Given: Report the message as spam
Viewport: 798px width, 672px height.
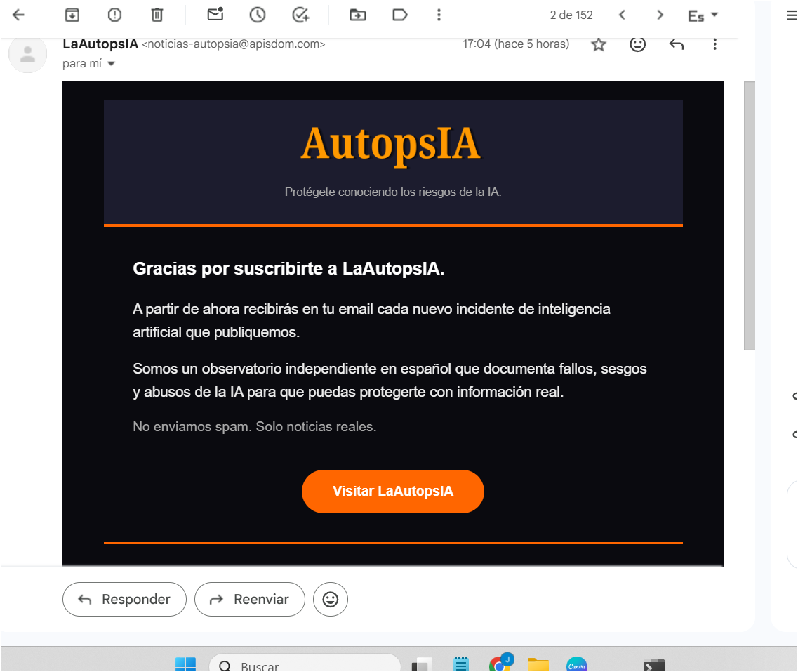Looking at the screenshot, I should click(x=114, y=14).
